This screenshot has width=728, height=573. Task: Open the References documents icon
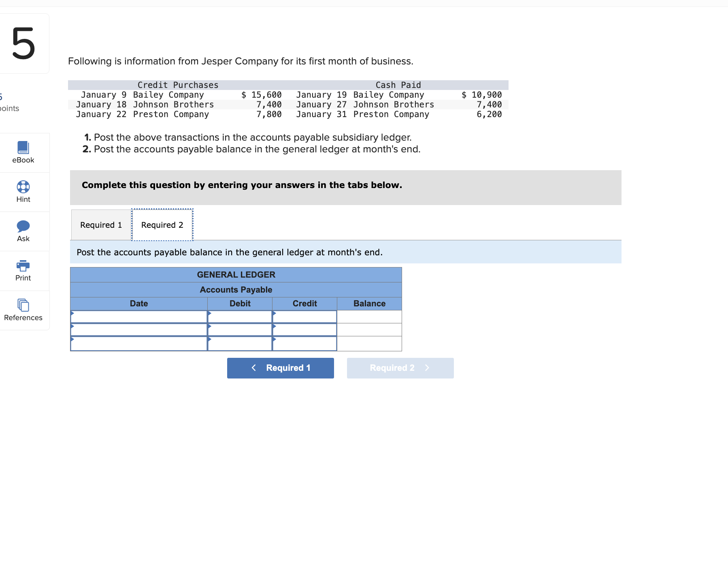tap(23, 305)
